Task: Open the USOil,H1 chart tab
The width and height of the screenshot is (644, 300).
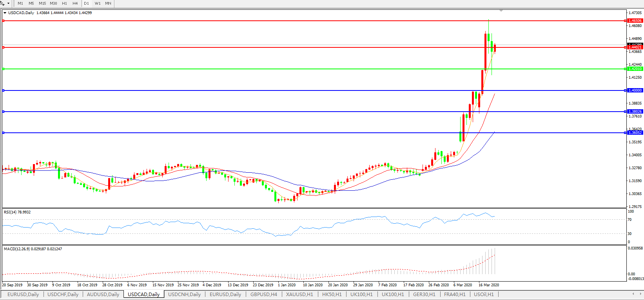Action: 484,295
